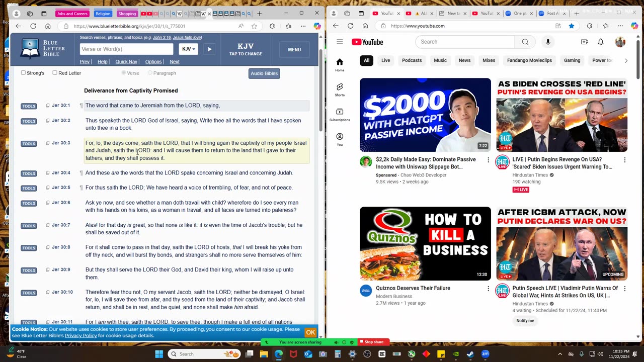Open YouTube notifications bell

(601, 42)
